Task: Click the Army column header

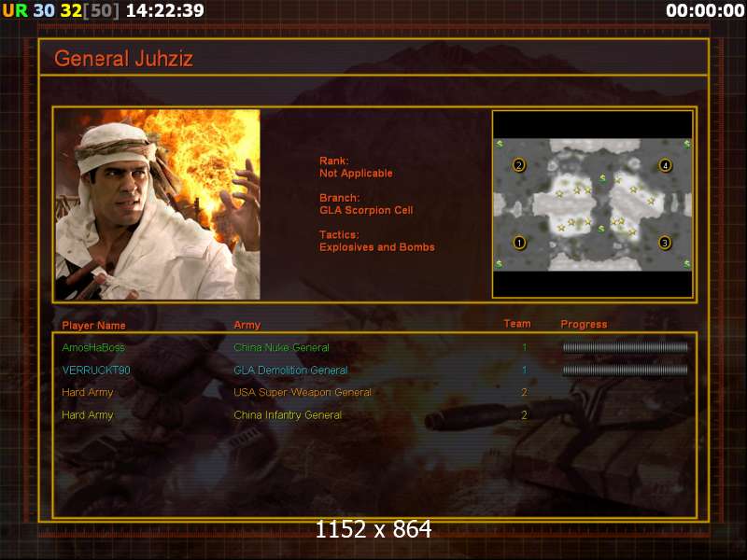Action: pos(247,325)
